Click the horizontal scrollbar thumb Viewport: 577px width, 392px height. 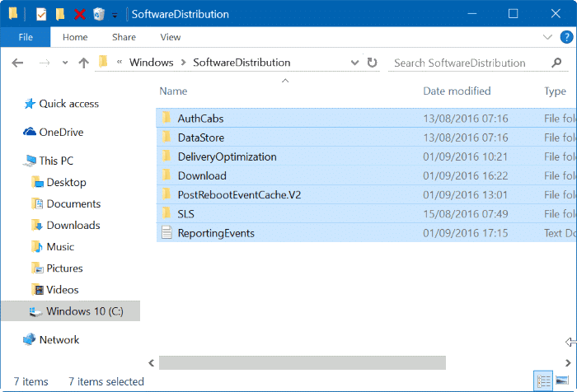(x=303, y=363)
